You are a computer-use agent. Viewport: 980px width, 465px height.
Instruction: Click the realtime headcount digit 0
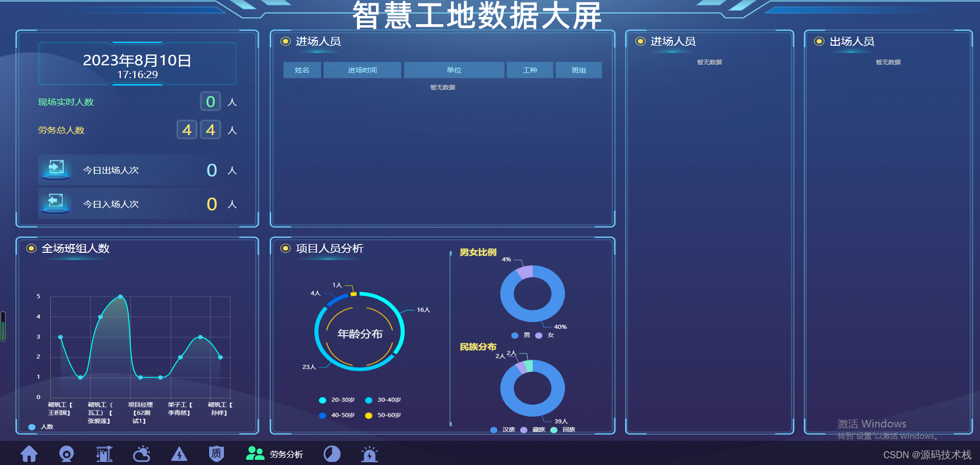pyautogui.click(x=211, y=101)
